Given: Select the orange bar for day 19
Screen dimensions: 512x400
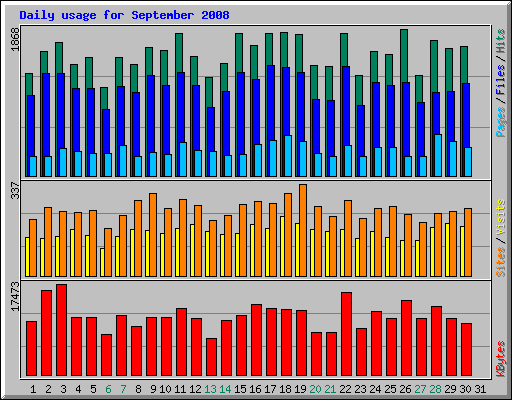Looking at the screenshot, I should (x=303, y=230).
